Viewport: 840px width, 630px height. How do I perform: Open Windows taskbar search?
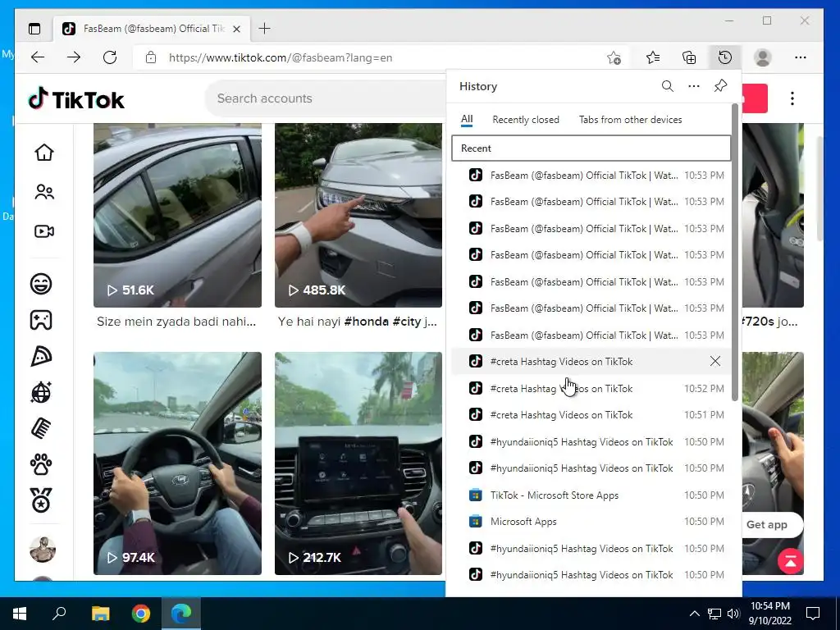[x=59, y=614]
